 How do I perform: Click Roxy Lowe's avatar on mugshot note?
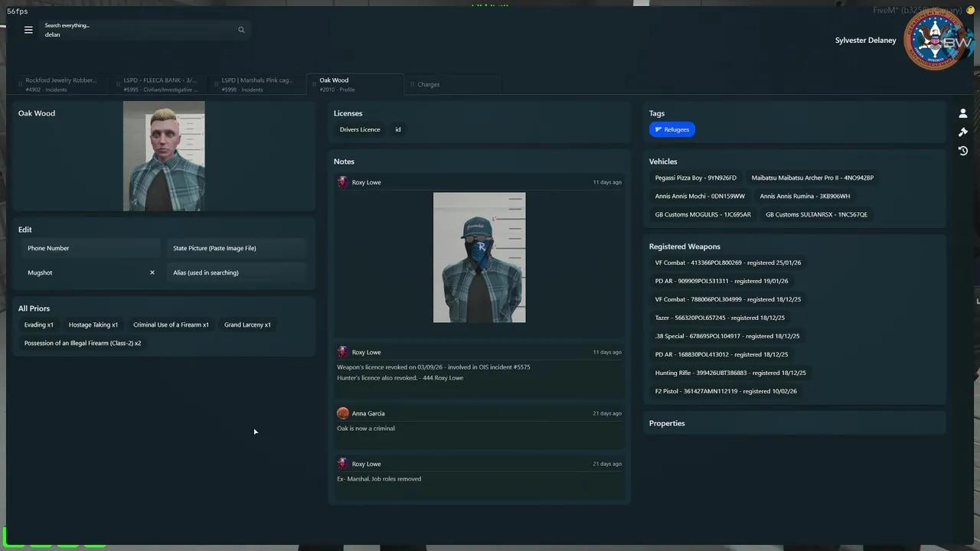343,182
